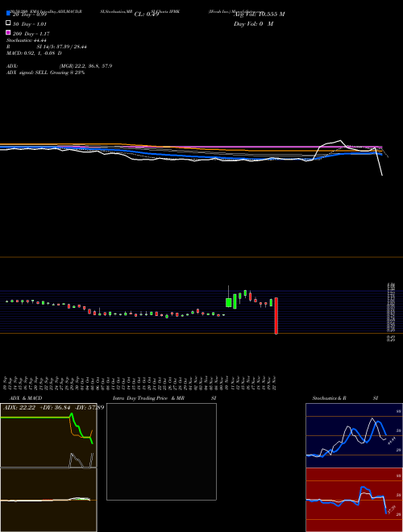Click the 'ADX: 22.22' panel reading
This screenshot has height=532, width=403.
[19, 408]
